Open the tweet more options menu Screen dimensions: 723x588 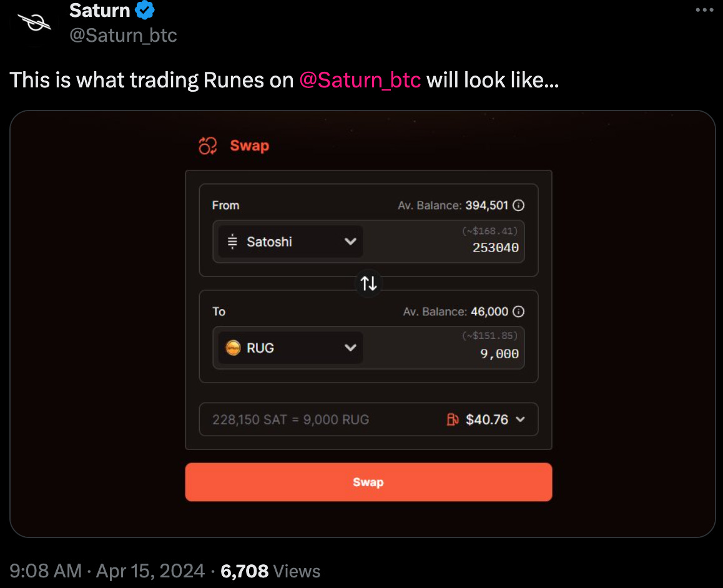(x=704, y=11)
